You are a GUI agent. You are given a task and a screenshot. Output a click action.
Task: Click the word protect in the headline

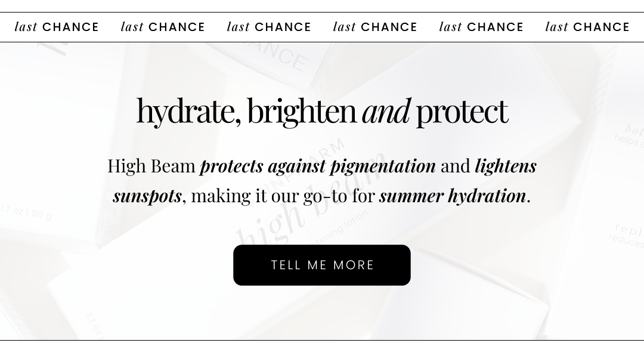point(462,112)
